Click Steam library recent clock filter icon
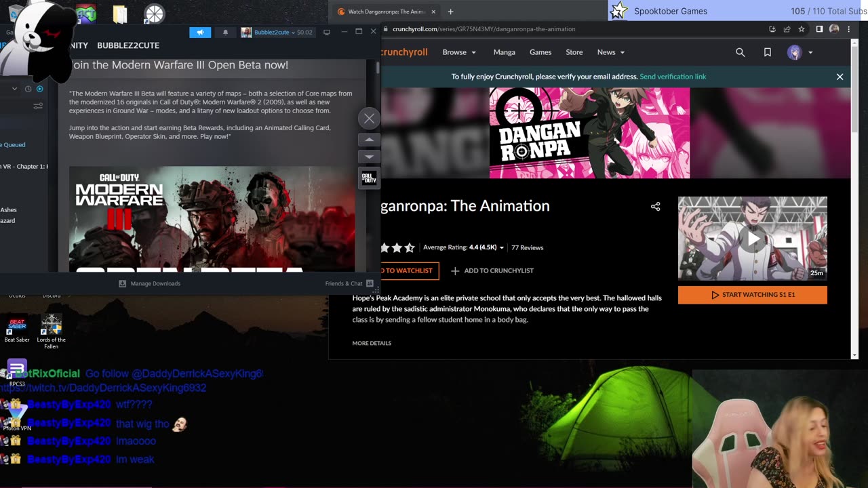This screenshot has height=488, width=868. (x=28, y=89)
